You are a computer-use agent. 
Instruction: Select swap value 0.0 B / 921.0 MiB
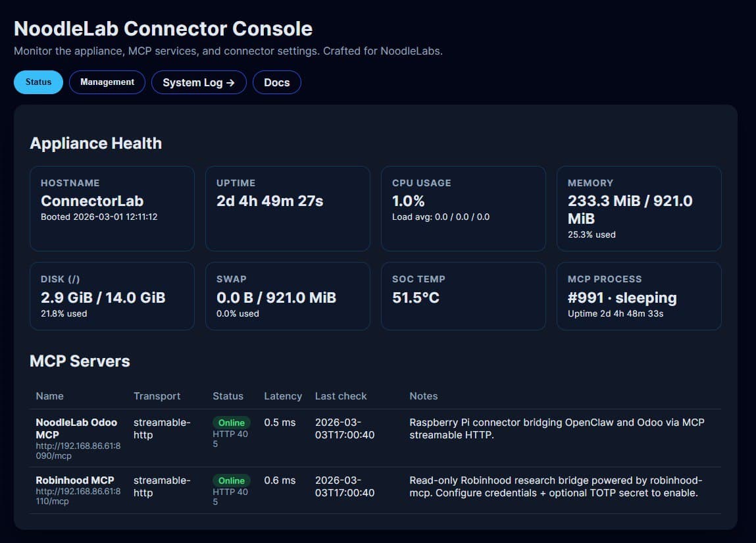276,297
